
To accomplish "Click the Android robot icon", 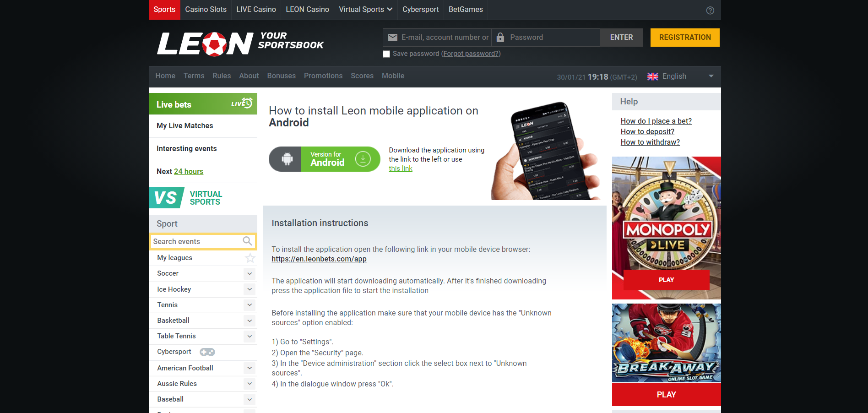I will (x=287, y=159).
